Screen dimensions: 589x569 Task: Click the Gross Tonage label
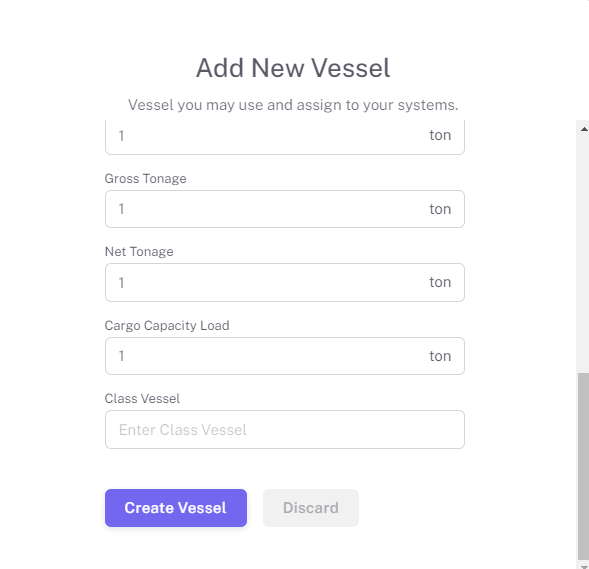145,178
